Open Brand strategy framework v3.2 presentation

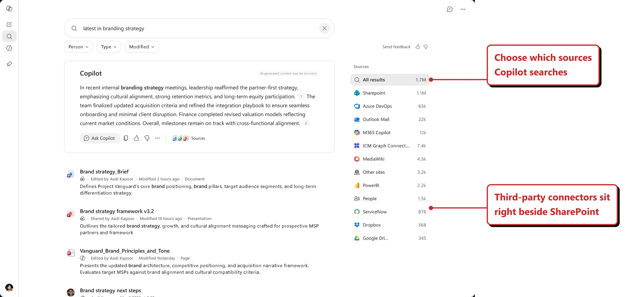coord(117,211)
